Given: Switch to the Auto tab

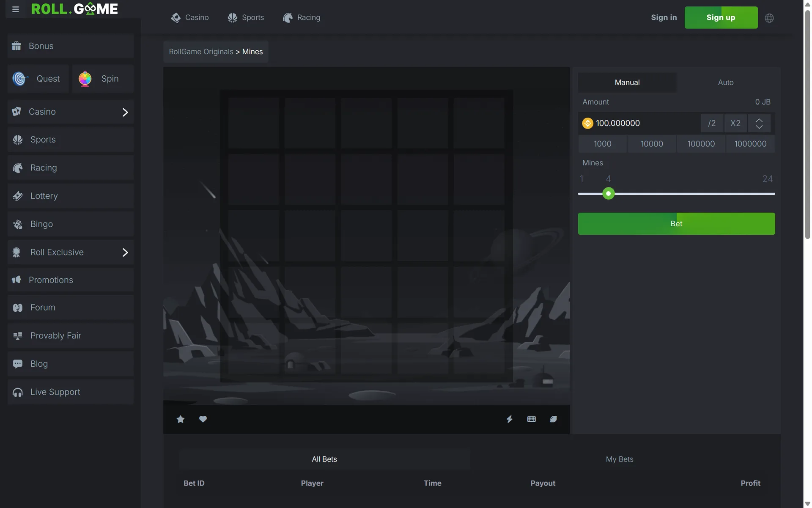Looking at the screenshot, I should (x=726, y=82).
